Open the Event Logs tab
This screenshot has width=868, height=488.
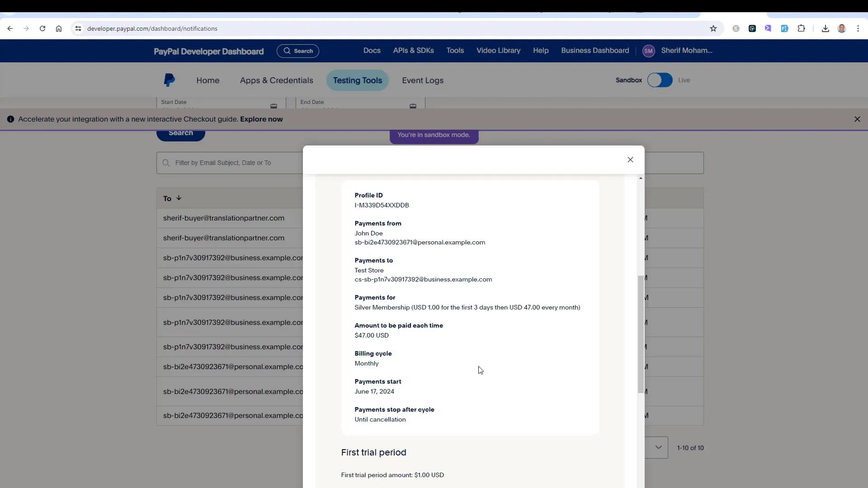pyautogui.click(x=423, y=80)
